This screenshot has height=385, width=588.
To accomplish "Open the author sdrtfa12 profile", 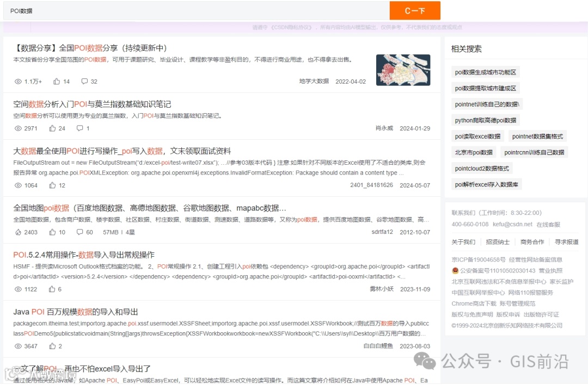I will [x=382, y=232].
